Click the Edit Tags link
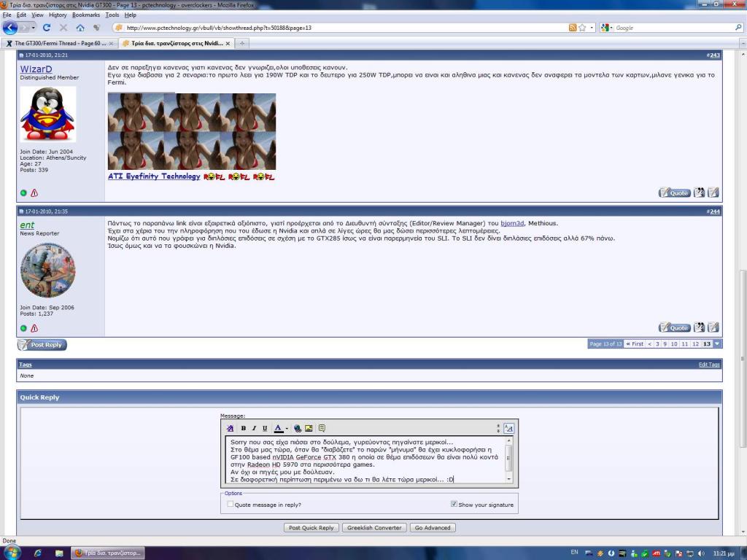Image resolution: width=747 pixels, height=560 pixels. (x=709, y=365)
